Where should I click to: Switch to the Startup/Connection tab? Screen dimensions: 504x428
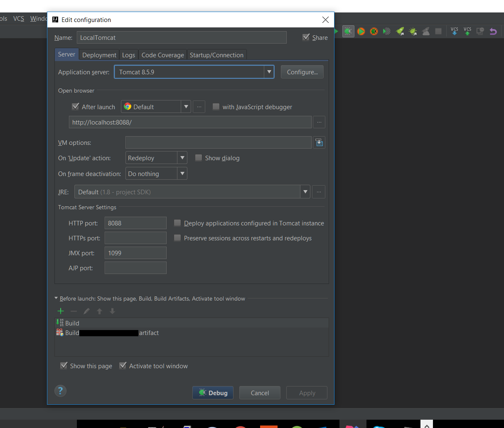(216, 55)
